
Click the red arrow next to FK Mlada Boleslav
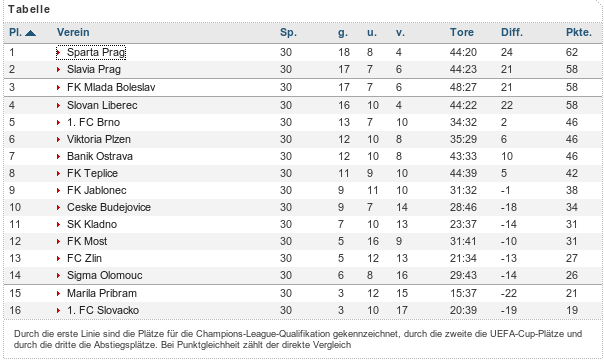click(x=58, y=87)
